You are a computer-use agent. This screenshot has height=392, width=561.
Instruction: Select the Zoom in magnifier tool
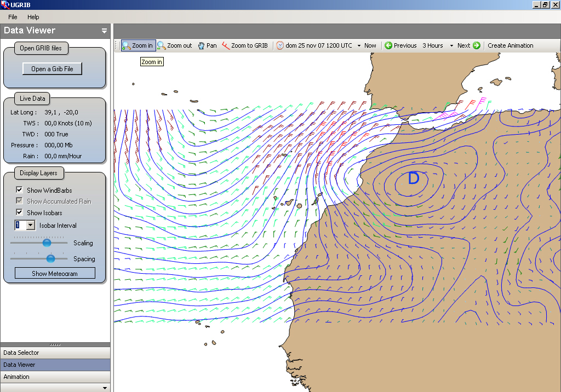point(127,45)
